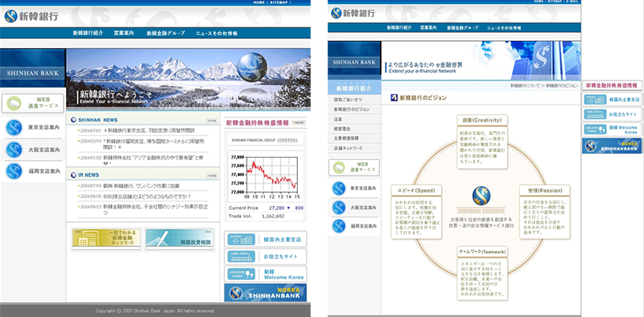Click the blue down arrow beside 27,200
The width and height of the screenshot is (644, 317).
[288, 208]
